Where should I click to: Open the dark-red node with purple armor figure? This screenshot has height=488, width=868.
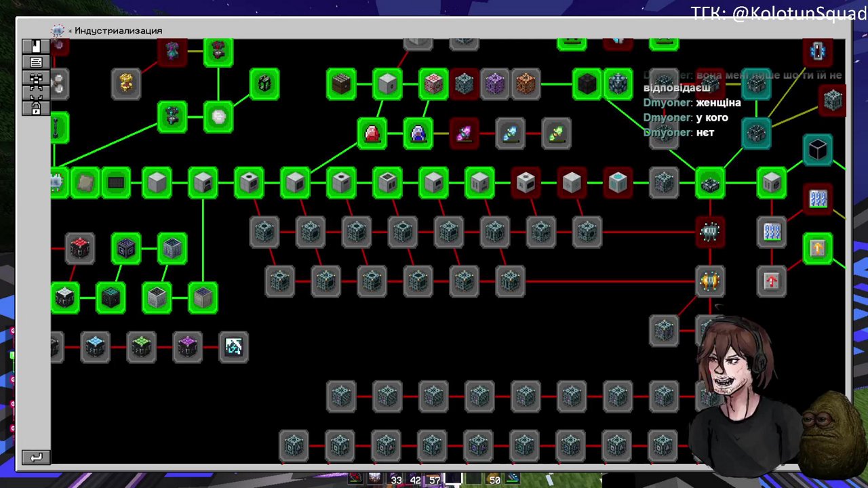click(172, 52)
